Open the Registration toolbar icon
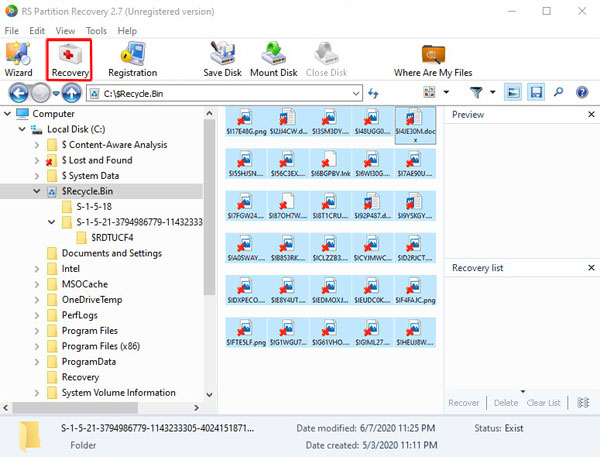600x457 pixels. pyautogui.click(x=132, y=60)
